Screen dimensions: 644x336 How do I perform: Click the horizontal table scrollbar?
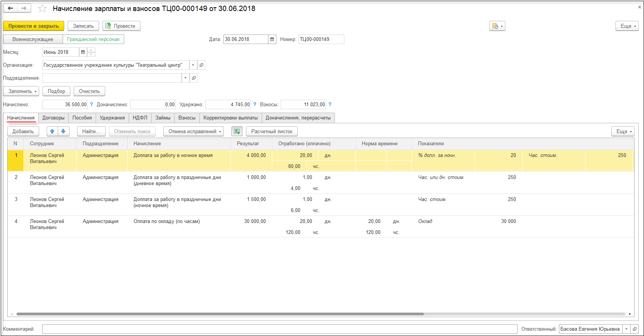[220, 314]
